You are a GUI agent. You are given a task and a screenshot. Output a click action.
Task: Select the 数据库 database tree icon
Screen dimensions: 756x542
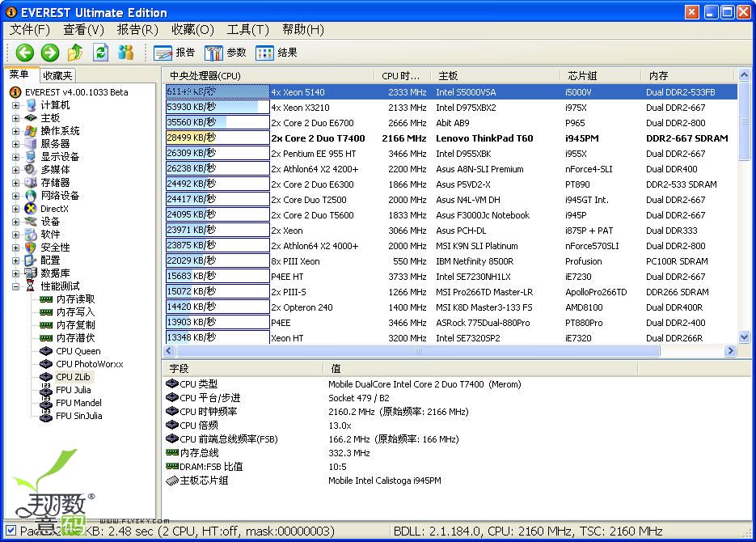pos(31,273)
